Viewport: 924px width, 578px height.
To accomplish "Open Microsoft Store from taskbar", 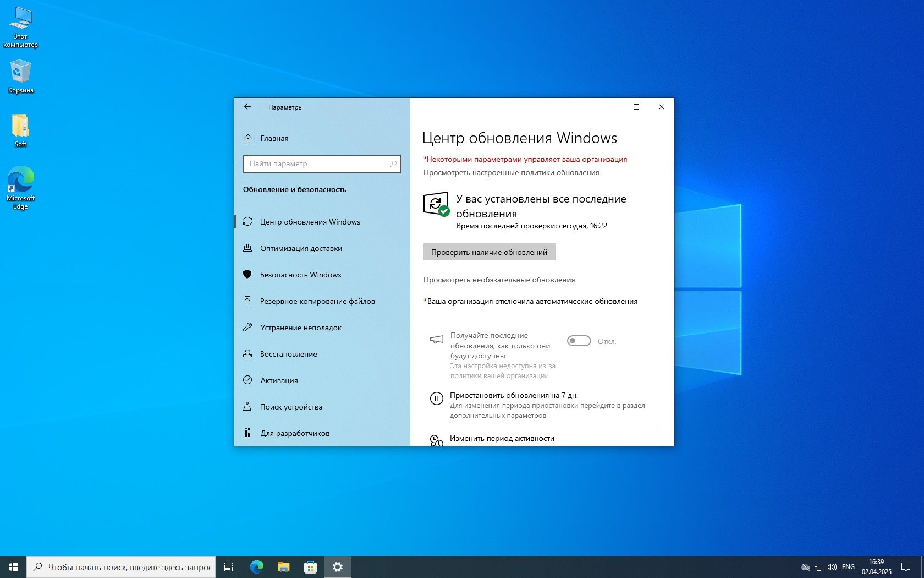I will (310, 567).
